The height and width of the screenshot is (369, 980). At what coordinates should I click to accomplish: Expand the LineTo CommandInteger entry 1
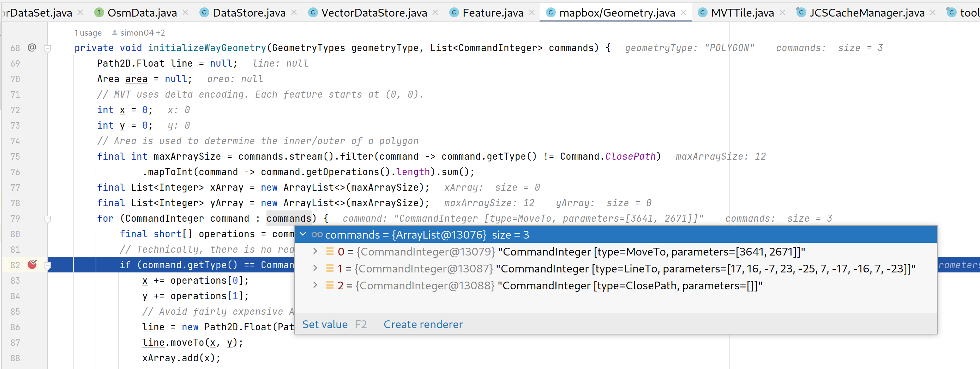(x=315, y=268)
